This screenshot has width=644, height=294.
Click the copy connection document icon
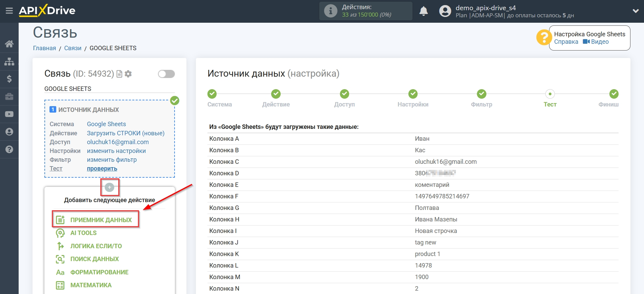(119, 74)
